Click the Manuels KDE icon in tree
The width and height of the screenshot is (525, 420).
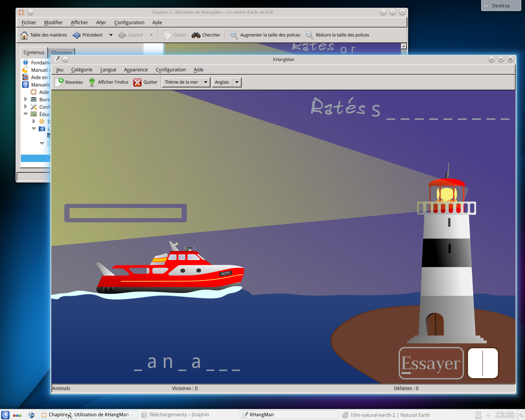pos(25,84)
